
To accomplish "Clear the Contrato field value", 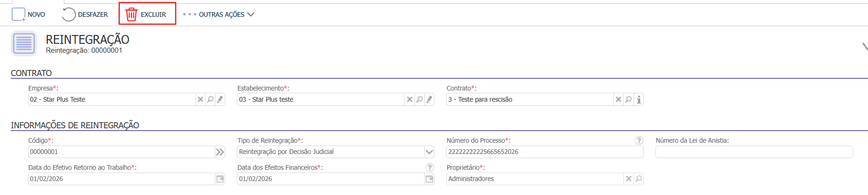I will 619,99.
